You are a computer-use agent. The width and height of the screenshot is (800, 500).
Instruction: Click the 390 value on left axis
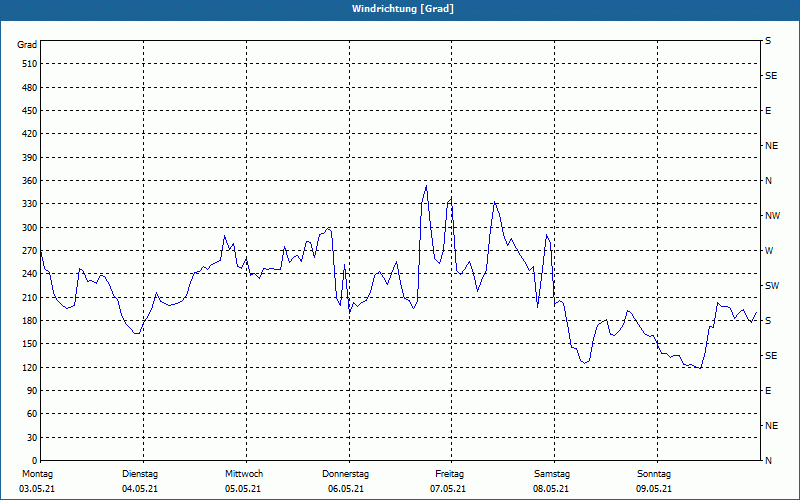tap(30, 158)
